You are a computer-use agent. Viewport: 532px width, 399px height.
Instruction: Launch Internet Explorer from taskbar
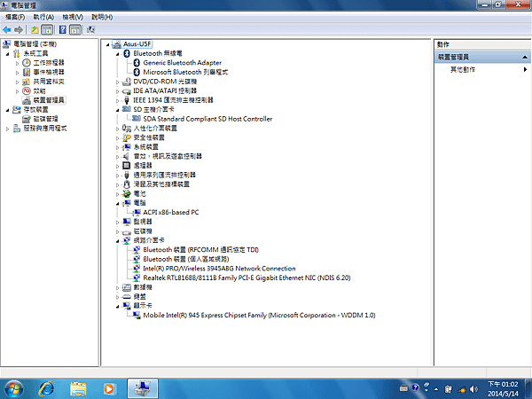pyautogui.click(x=46, y=388)
